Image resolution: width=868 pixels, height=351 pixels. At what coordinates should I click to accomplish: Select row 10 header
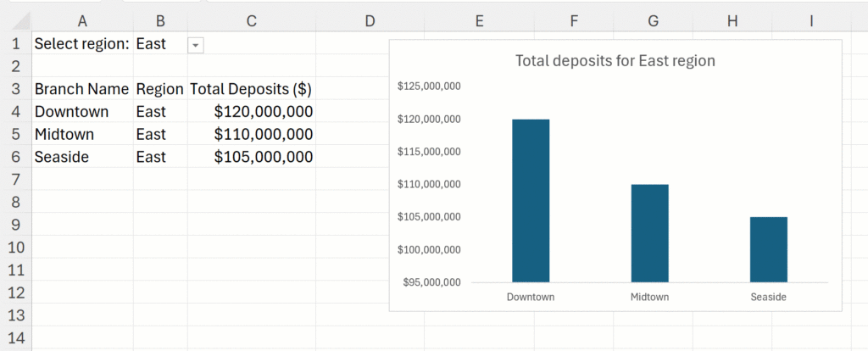[15, 248]
